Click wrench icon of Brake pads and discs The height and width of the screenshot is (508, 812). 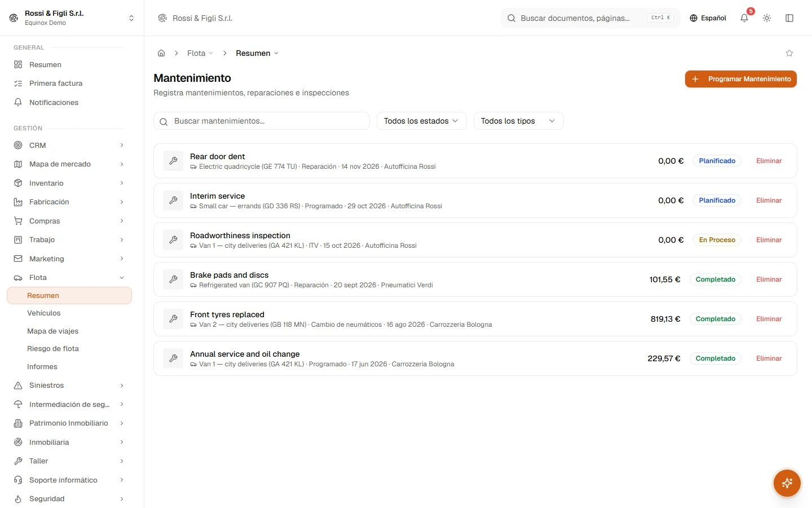pyautogui.click(x=173, y=279)
